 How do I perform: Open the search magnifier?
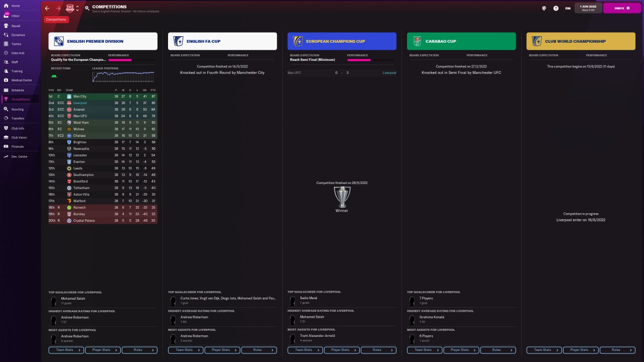[87, 8]
